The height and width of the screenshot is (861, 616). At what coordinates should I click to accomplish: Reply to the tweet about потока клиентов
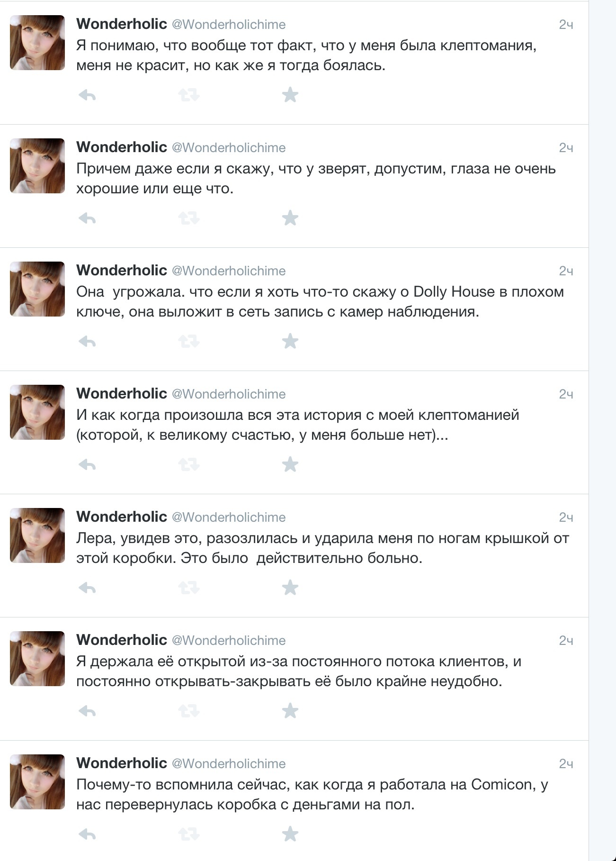[x=87, y=711]
